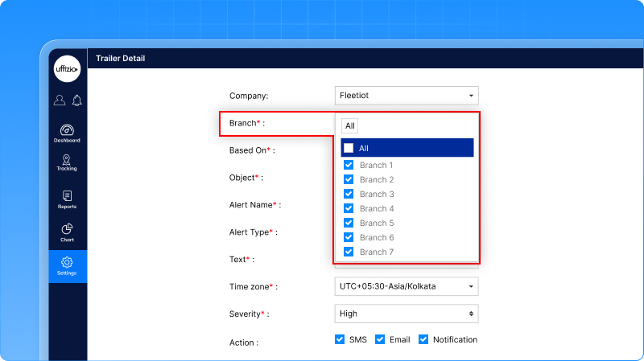This screenshot has height=361, width=644.
Task: Open Settings gear icon
Action: [x=68, y=263]
